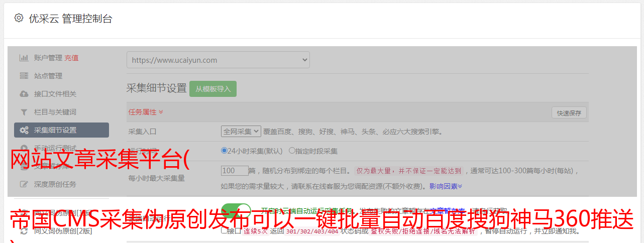Open 栏目与关键词 in the sidebar

tap(55, 112)
